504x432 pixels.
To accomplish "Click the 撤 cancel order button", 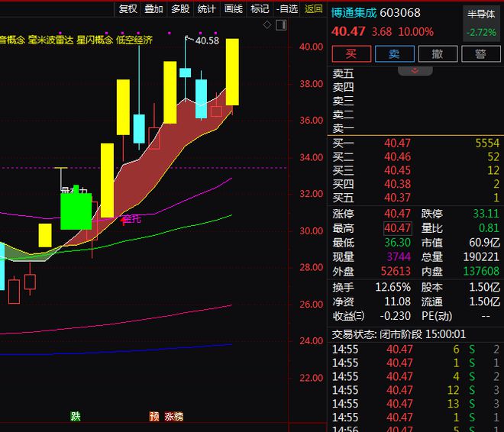I will point(438,53).
